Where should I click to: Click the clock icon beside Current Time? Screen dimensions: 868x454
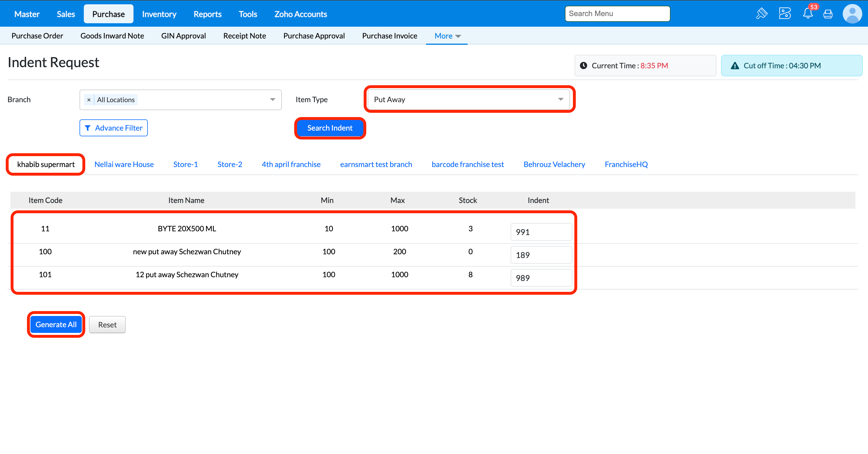583,66
